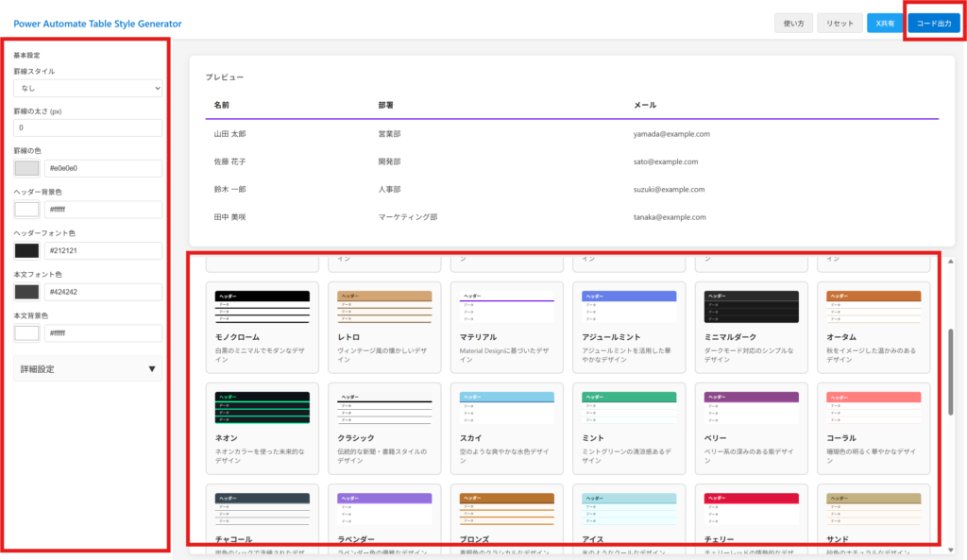Screen dimensions: 967x560
Task: Click the コード出力 button
Action: [x=934, y=24]
